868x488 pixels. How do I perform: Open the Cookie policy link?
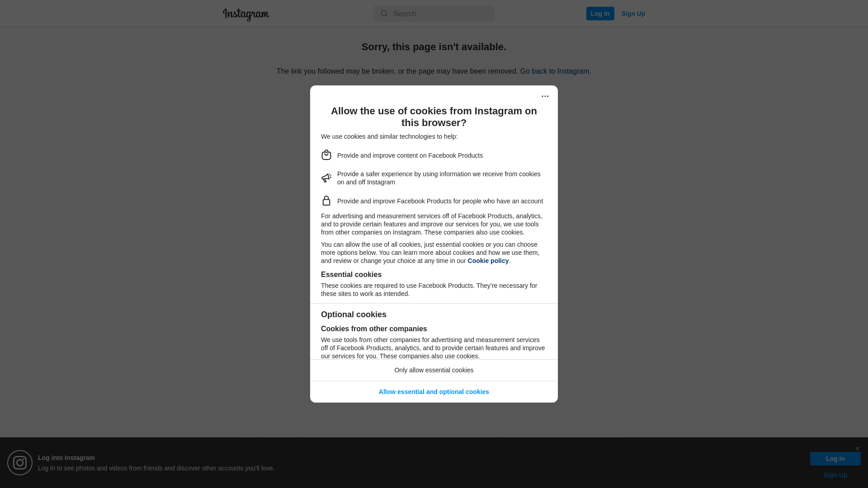pyautogui.click(x=488, y=261)
